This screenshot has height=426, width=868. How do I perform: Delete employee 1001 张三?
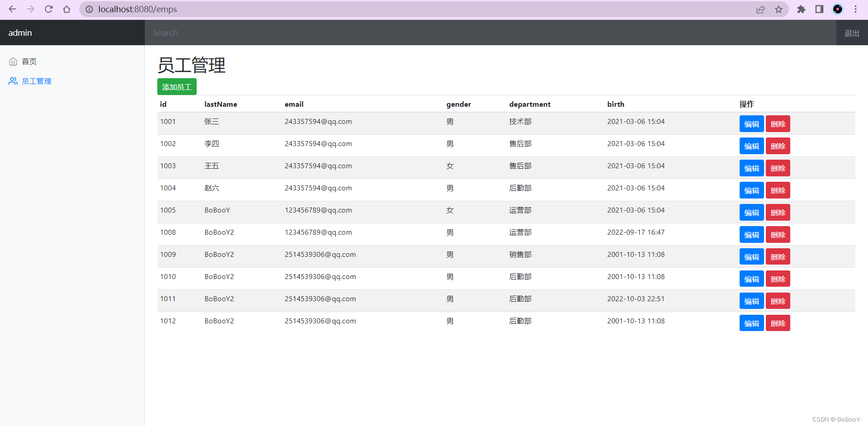pyautogui.click(x=778, y=124)
